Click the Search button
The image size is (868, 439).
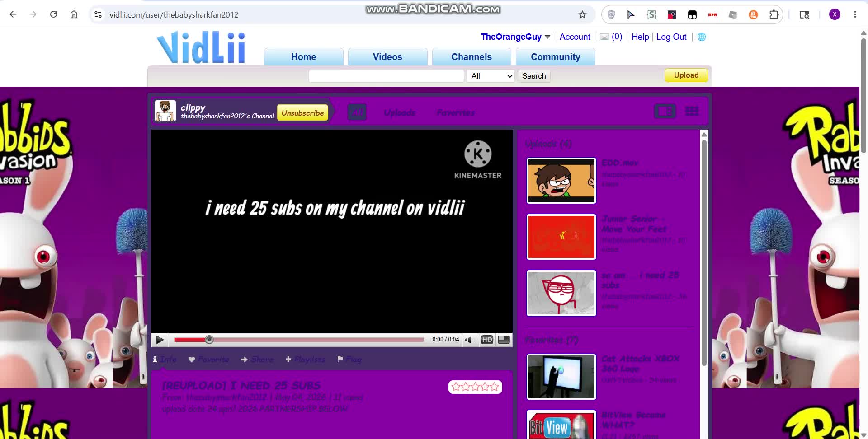click(534, 76)
